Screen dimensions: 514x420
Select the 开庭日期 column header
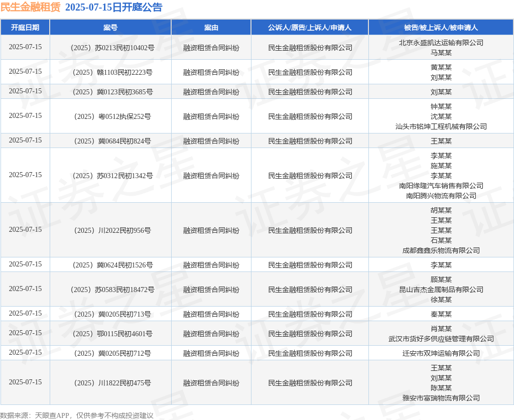click(25, 28)
